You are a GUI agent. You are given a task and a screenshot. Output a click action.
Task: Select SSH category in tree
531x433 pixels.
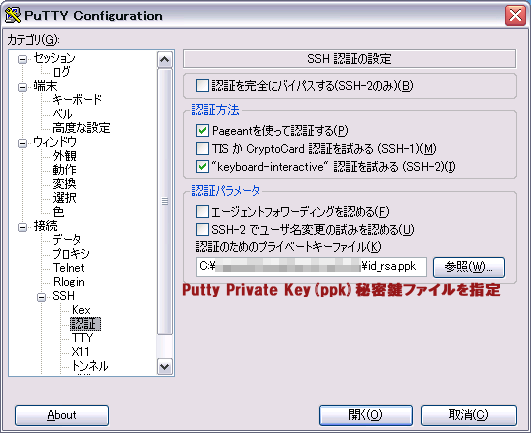point(63,296)
